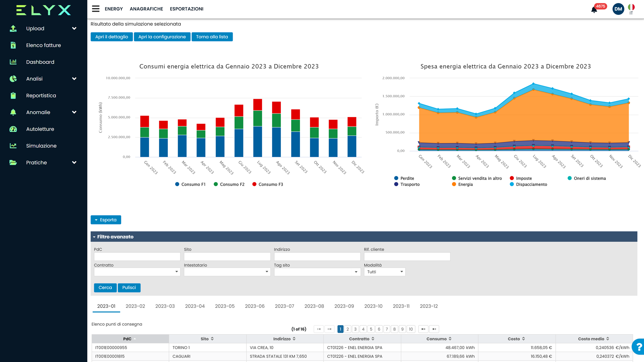Click the Cerca button
The height and width of the screenshot is (362, 644).
105,288
